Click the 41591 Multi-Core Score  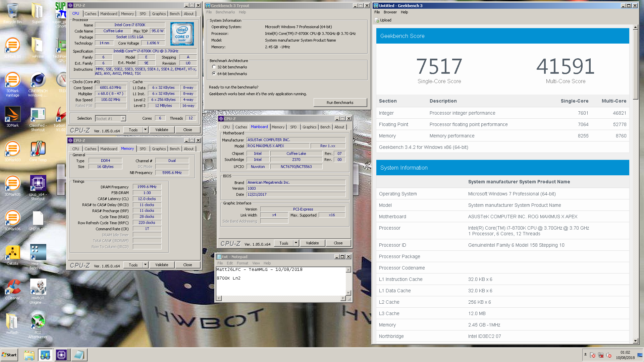point(566,66)
